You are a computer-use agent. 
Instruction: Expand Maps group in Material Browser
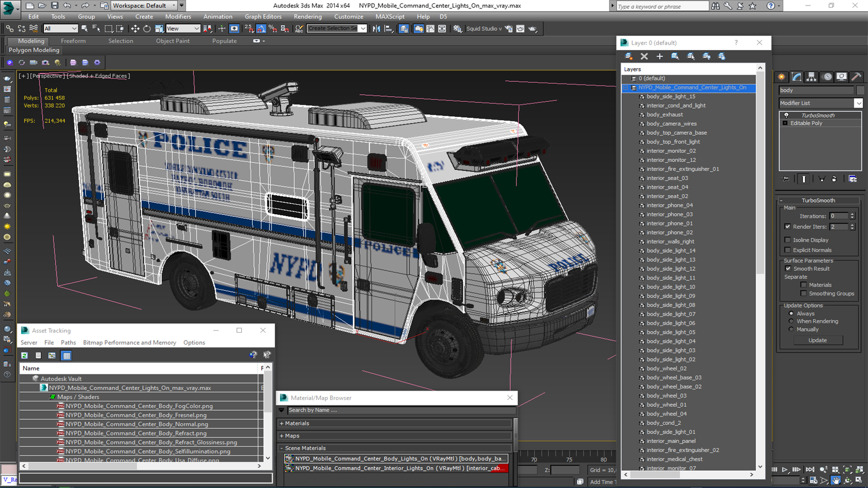click(x=282, y=436)
